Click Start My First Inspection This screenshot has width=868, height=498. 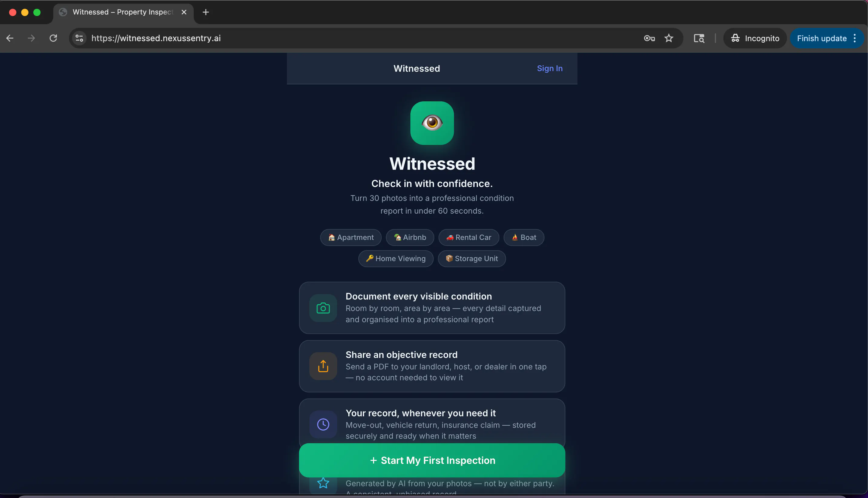pos(432,460)
